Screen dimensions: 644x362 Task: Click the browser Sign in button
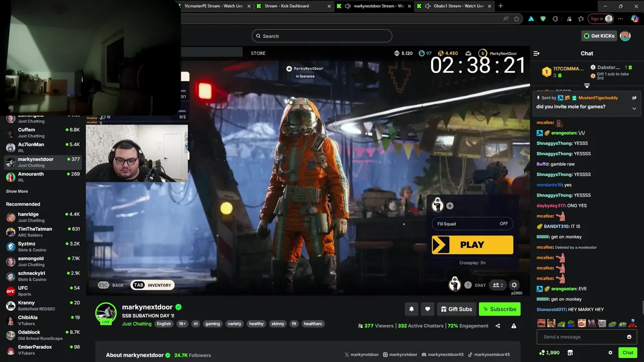[x=602, y=19]
